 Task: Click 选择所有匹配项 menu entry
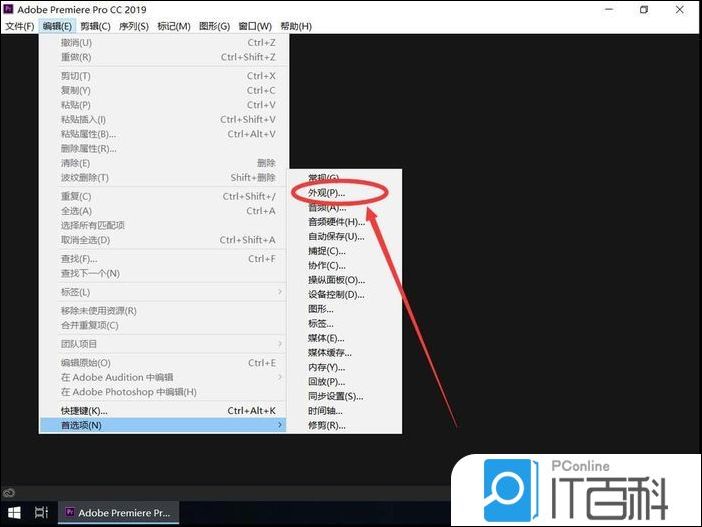(163, 225)
